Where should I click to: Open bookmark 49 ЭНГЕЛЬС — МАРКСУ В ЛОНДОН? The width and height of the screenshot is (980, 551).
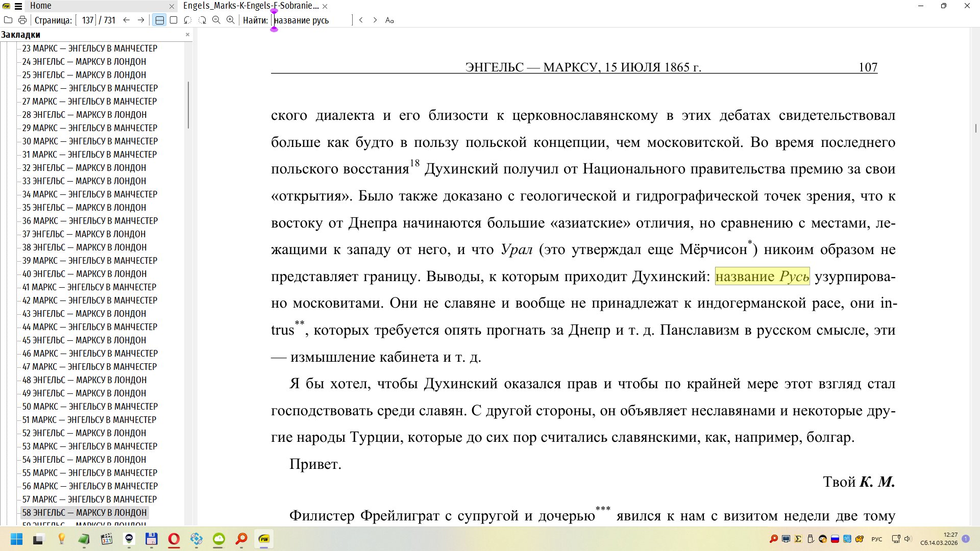[84, 393]
